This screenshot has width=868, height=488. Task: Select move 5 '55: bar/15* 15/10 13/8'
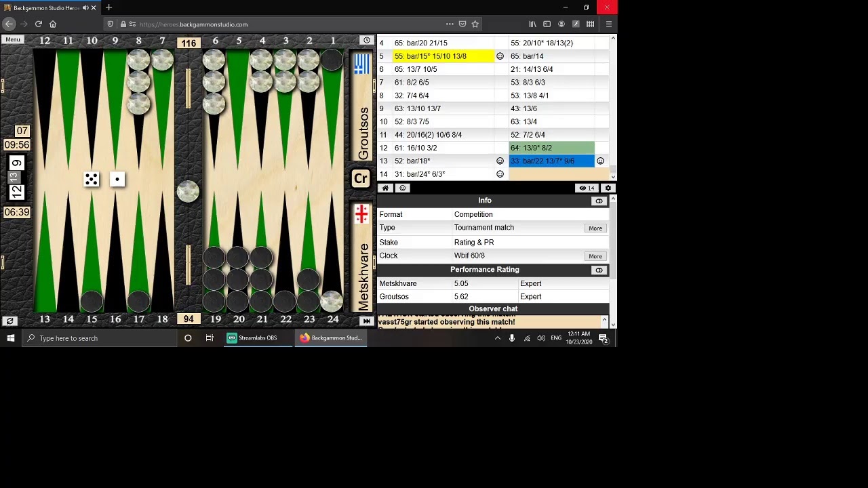[x=443, y=56]
